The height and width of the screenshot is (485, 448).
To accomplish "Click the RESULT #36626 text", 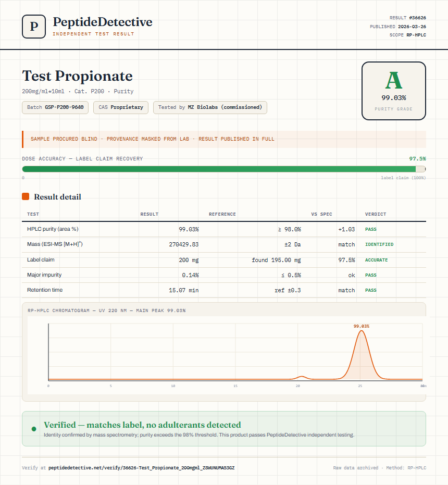I will pos(408,18).
